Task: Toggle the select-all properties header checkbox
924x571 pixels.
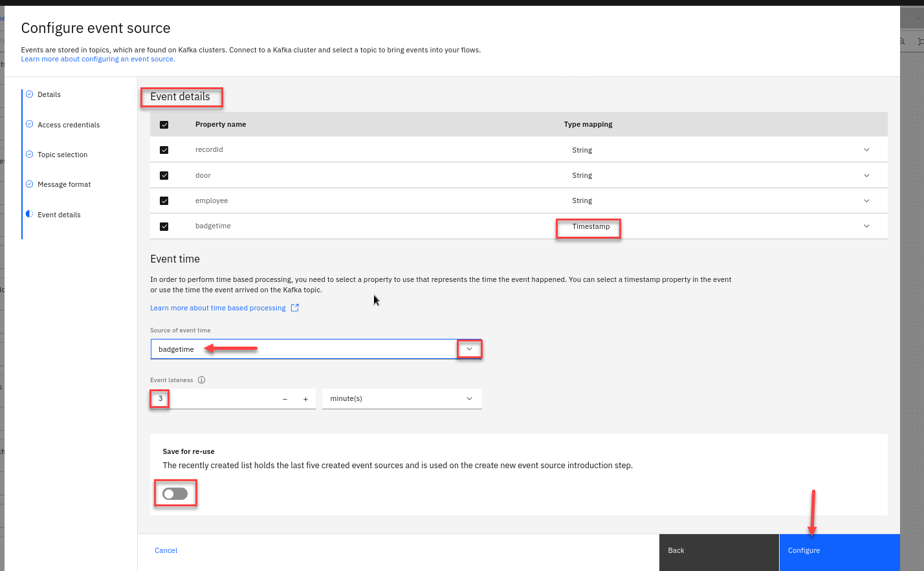Action: pos(164,125)
